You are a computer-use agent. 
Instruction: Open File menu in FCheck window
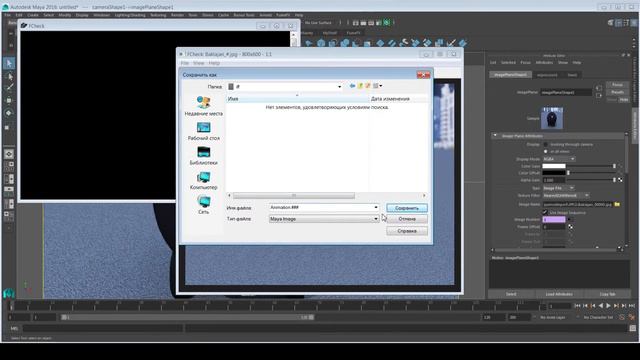184,63
